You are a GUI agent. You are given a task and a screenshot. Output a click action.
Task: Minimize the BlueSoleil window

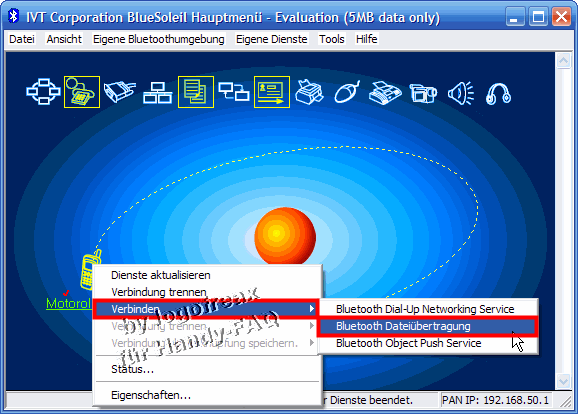click(515, 17)
